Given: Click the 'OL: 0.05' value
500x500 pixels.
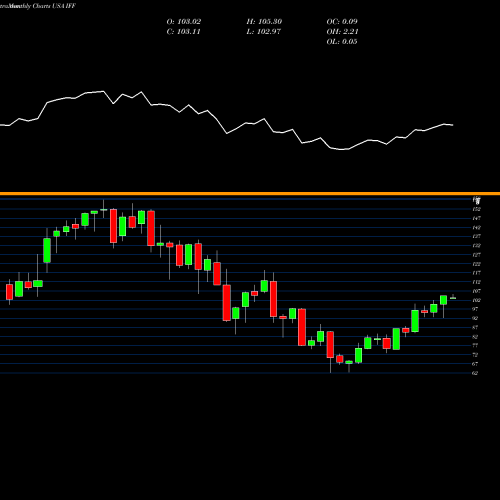Looking at the screenshot, I should coord(342,41).
